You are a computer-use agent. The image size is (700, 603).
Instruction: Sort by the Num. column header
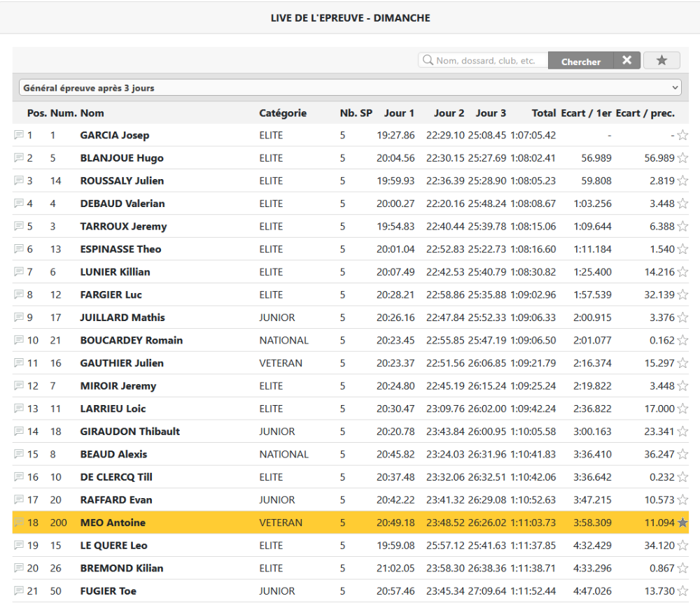(x=64, y=113)
